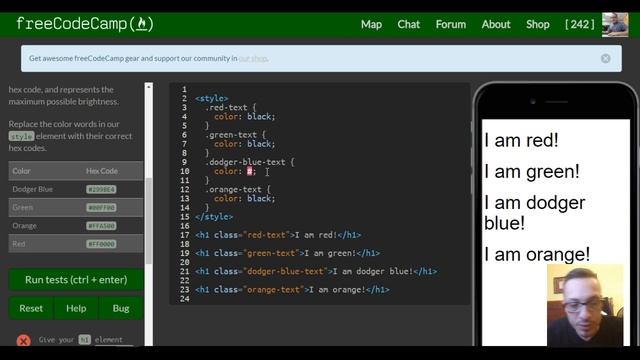Image resolution: width=640 pixels, height=360 pixels.
Task: Click the 'Dodger Blue' color name cell
Action: (x=33, y=189)
